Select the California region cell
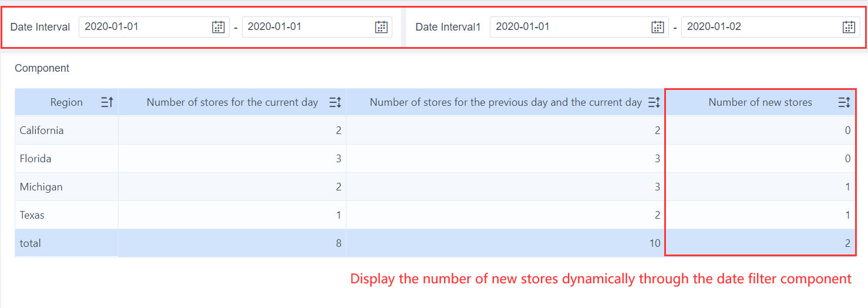The image size is (868, 308). [42, 130]
